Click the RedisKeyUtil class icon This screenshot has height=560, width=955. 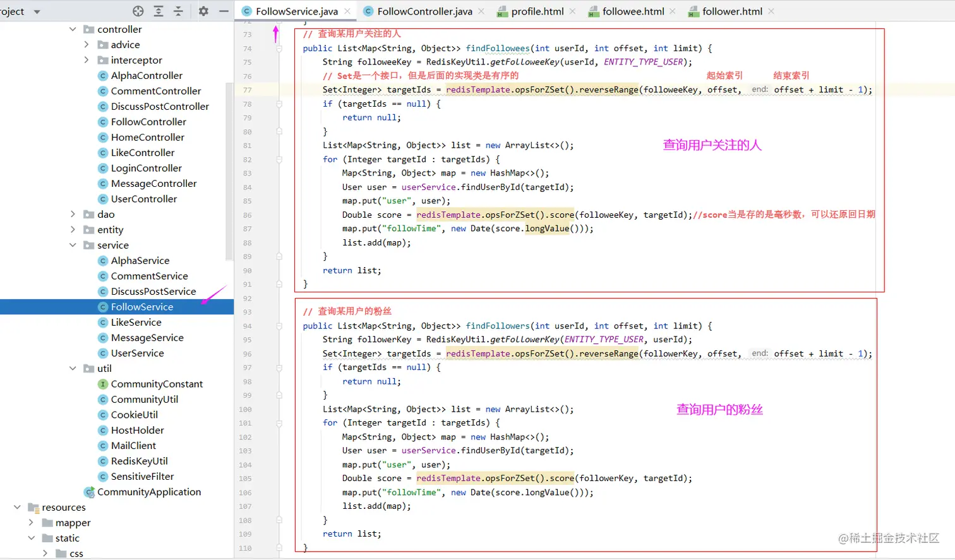pos(103,461)
